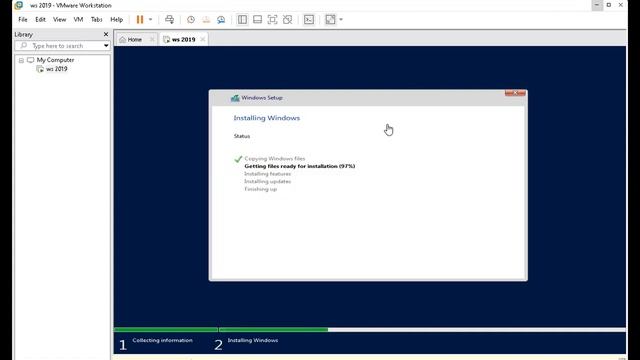Viewport: 640px width, 360px height.
Task: Open the power options dropdown arrow
Action: (150, 19)
